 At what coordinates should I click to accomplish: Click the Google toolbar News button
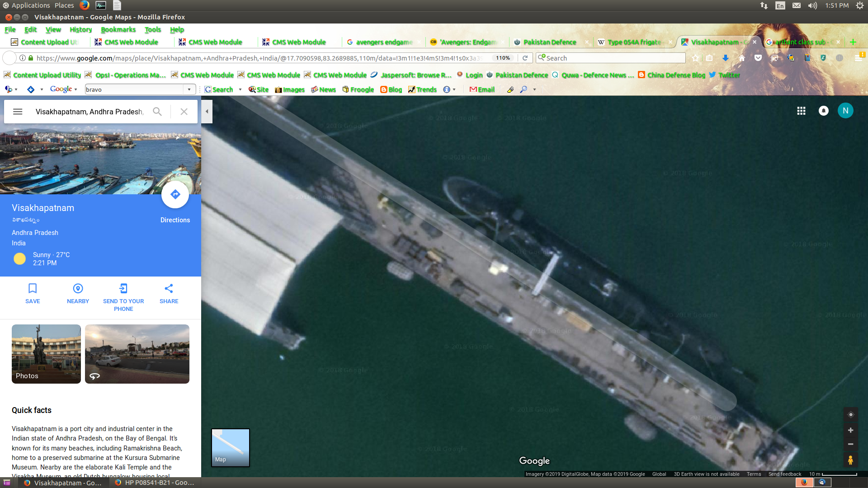[x=323, y=89]
